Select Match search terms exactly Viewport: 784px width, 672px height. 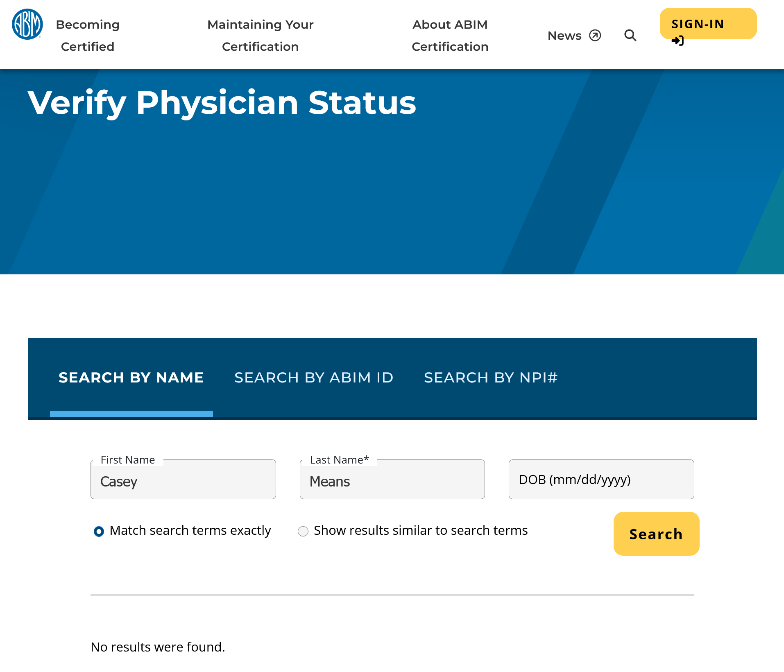[x=99, y=532]
